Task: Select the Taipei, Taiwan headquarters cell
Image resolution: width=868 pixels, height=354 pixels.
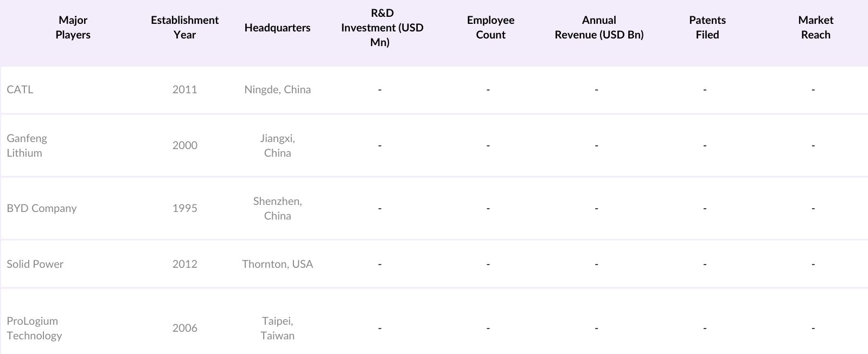Action: click(277, 328)
